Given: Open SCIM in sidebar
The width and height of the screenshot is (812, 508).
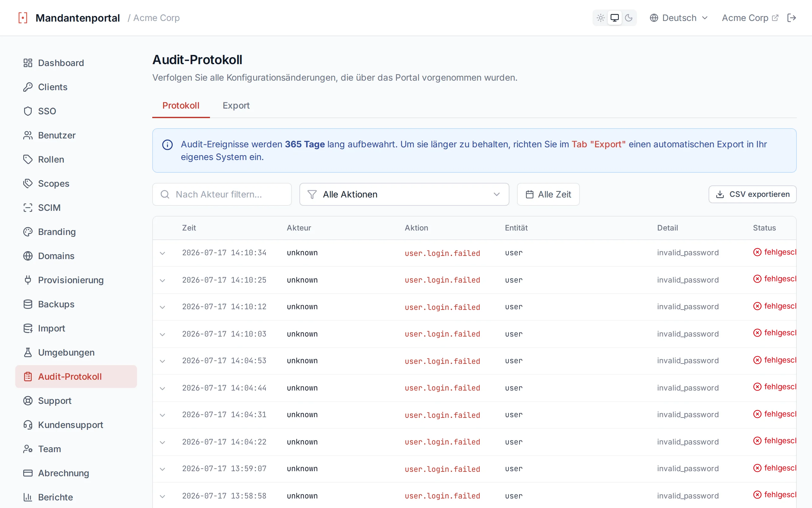Looking at the screenshot, I should tap(76, 208).
